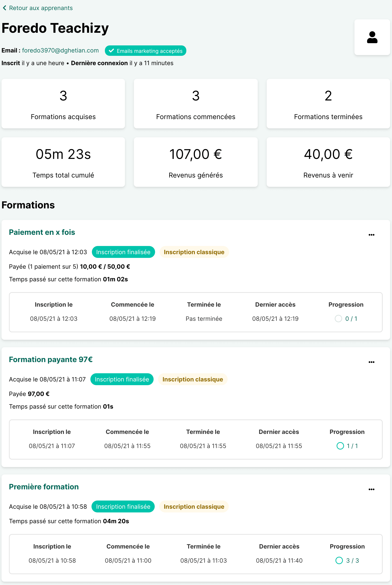
Task: Open options menu for Paiement en x fois
Action: click(x=372, y=235)
